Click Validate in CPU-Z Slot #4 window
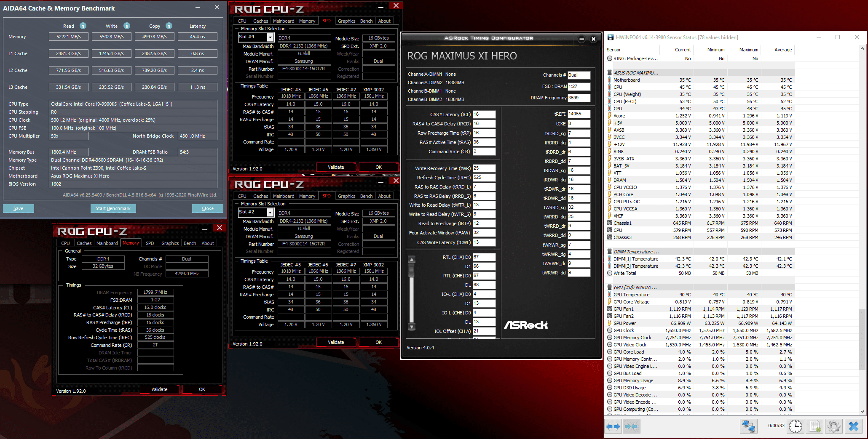This screenshot has height=439, width=868. click(x=336, y=167)
